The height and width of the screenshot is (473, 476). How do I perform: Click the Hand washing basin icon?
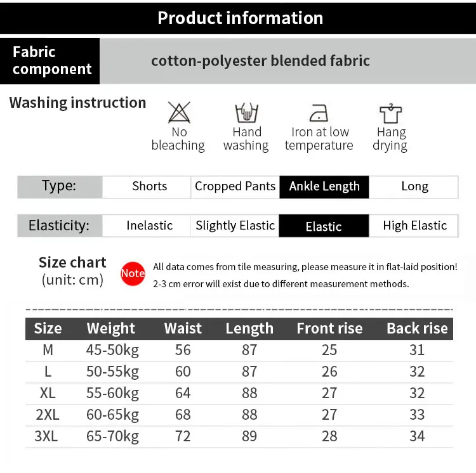[246, 112]
